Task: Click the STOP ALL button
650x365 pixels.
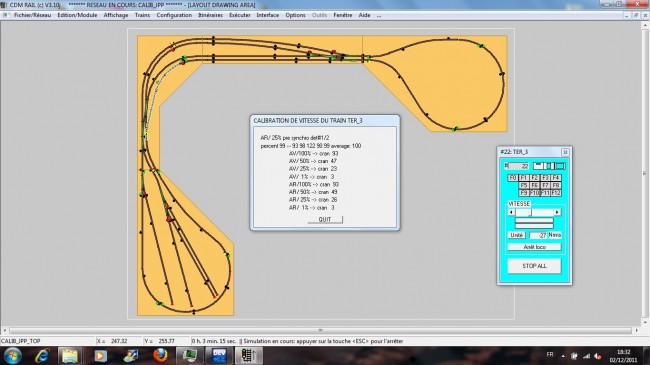Action: coord(534,266)
